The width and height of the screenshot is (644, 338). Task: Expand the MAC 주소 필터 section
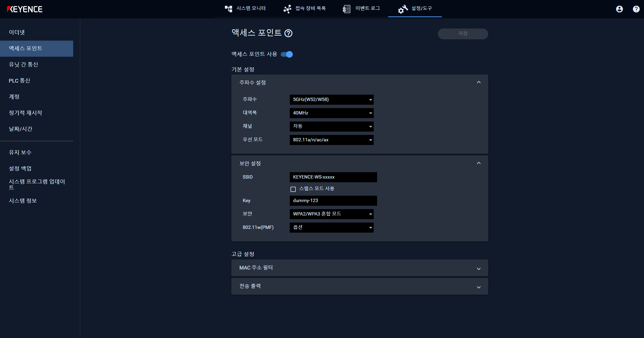[478, 268]
